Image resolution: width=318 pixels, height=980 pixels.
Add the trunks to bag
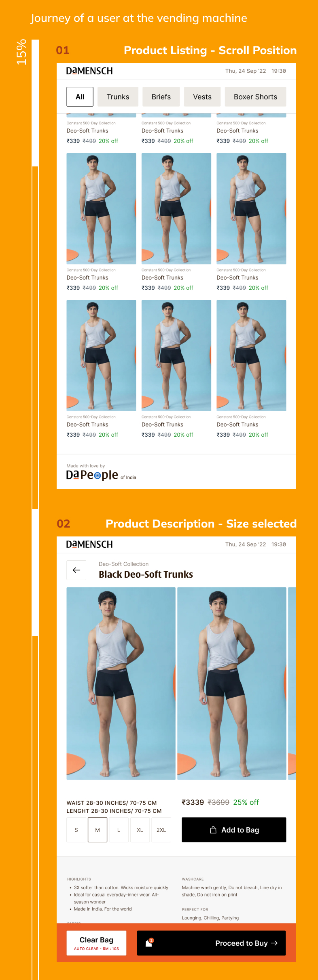[234, 830]
